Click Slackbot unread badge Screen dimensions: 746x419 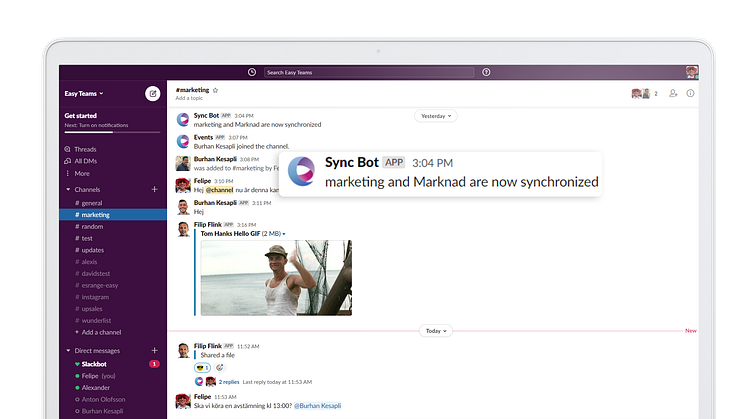pyautogui.click(x=154, y=364)
